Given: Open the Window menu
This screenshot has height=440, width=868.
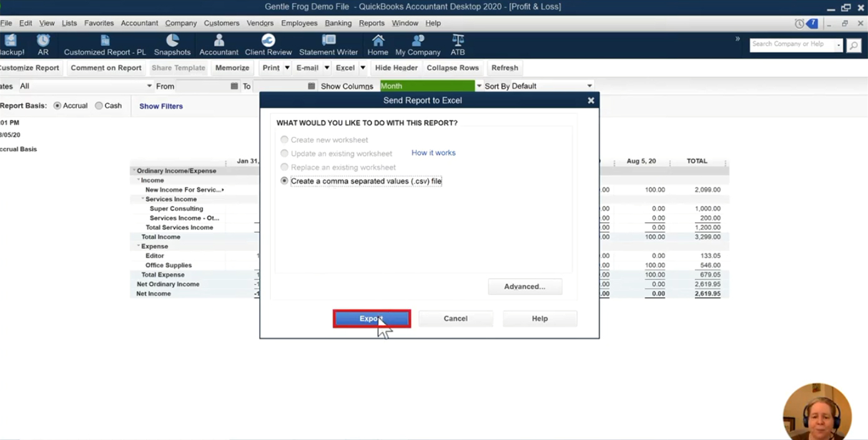Looking at the screenshot, I should (405, 23).
